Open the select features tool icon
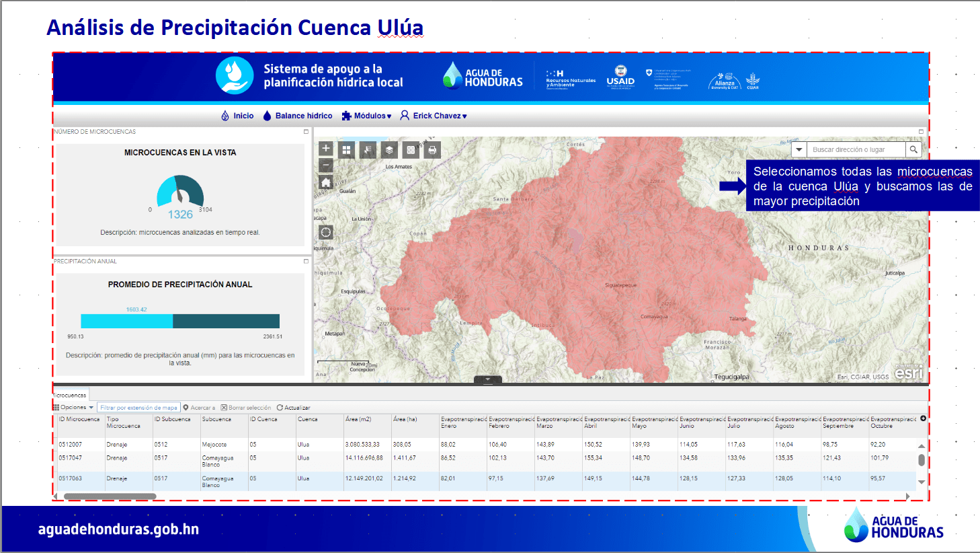 [368, 150]
